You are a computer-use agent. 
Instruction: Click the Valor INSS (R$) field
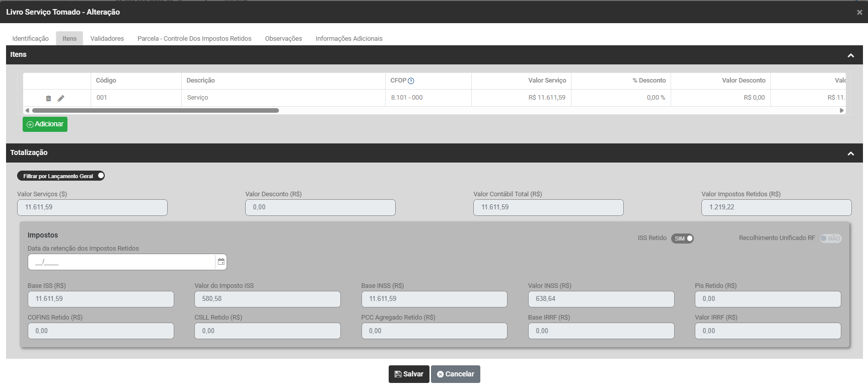[x=601, y=299]
